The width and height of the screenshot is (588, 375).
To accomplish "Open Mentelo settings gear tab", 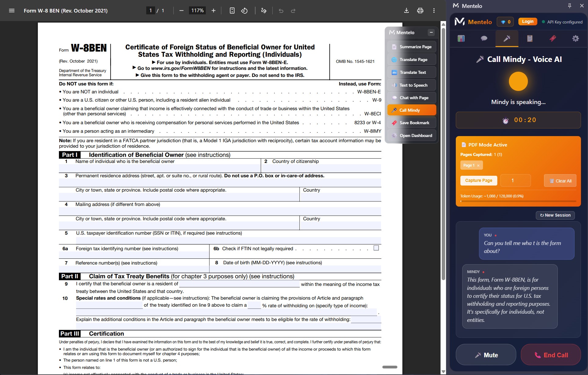I will 575,38.
